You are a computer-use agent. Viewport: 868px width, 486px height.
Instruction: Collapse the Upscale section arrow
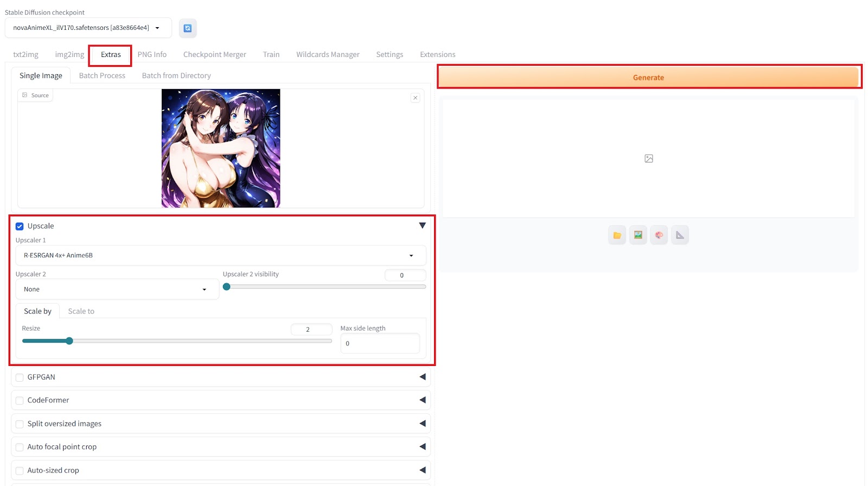(422, 225)
